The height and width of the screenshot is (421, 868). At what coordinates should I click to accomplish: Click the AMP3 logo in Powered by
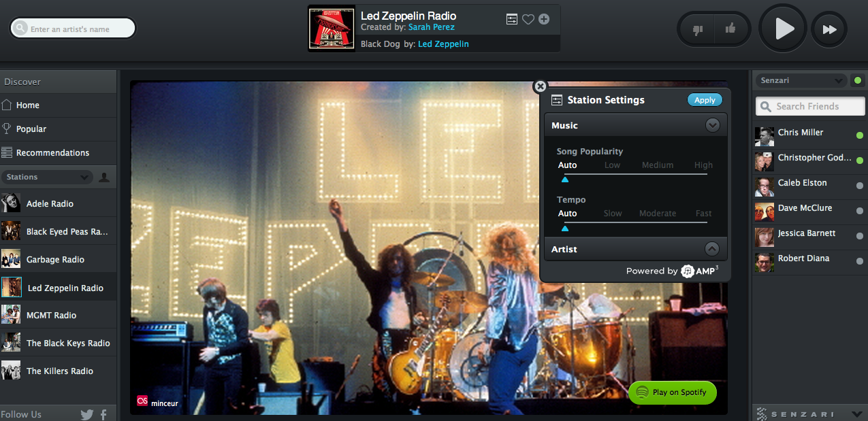click(x=699, y=271)
